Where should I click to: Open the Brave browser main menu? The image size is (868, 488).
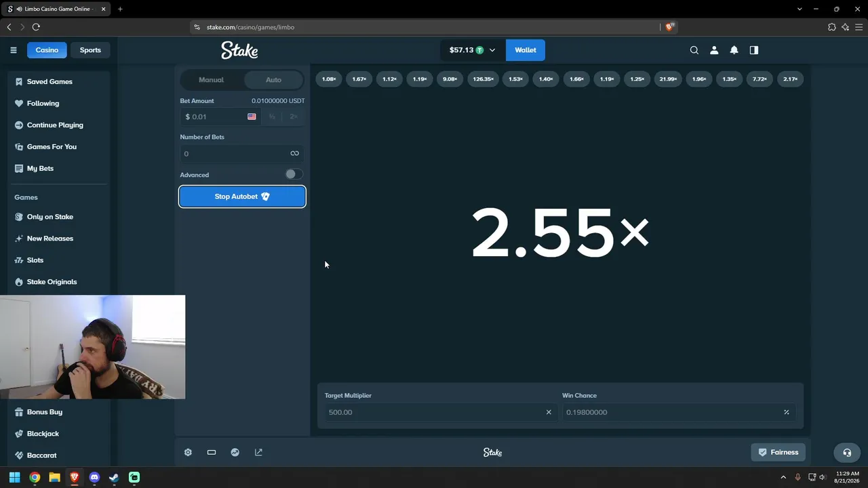(859, 27)
